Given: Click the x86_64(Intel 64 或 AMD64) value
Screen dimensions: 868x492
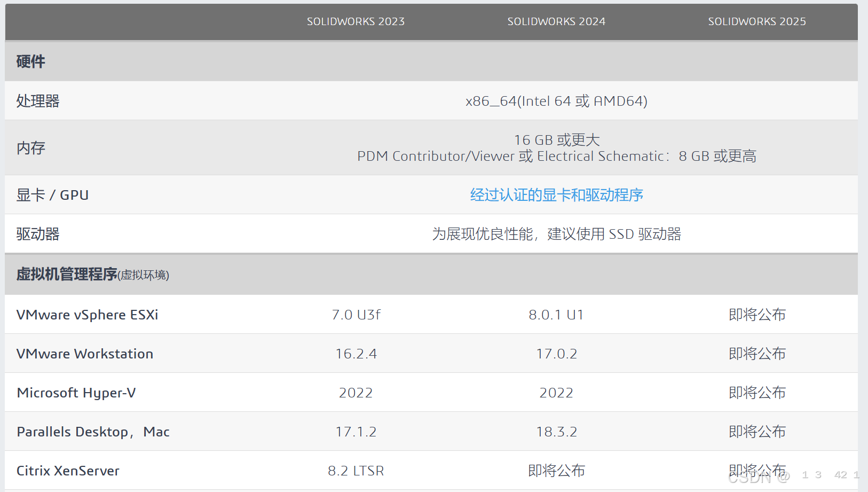Looking at the screenshot, I should click(x=556, y=101).
